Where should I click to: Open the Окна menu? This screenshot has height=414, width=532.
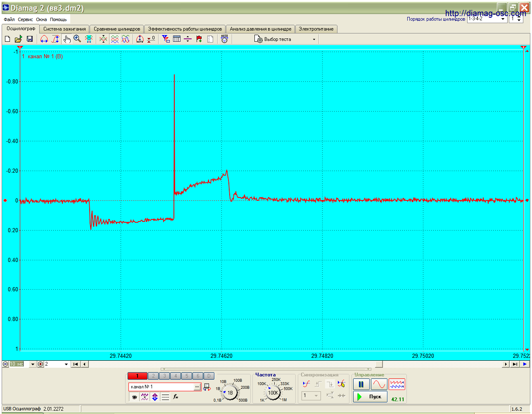click(42, 19)
